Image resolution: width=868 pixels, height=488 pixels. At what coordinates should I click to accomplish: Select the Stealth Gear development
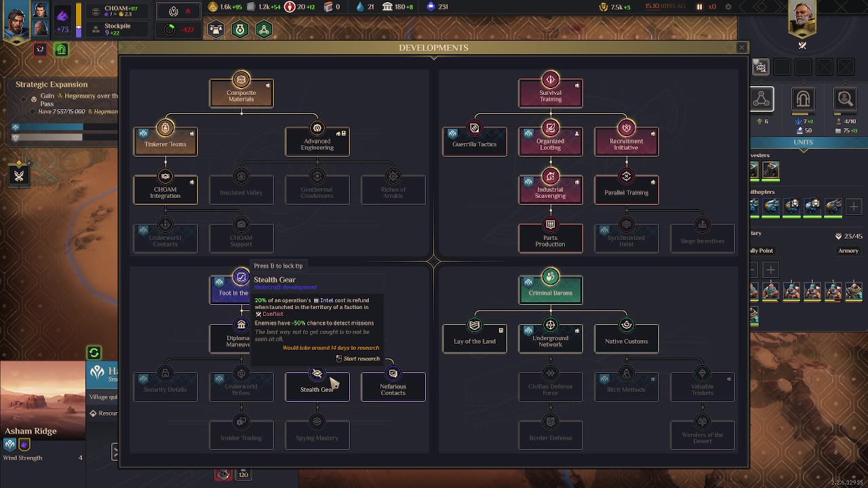[317, 387]
